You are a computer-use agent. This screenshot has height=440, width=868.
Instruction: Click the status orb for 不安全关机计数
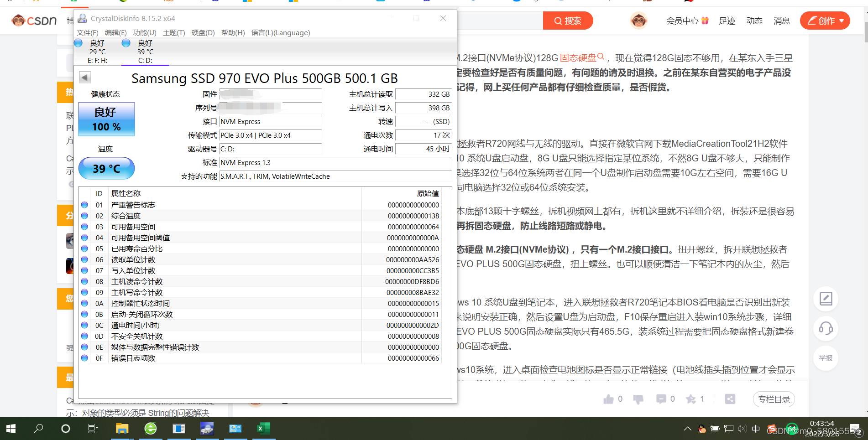point(84,336)
